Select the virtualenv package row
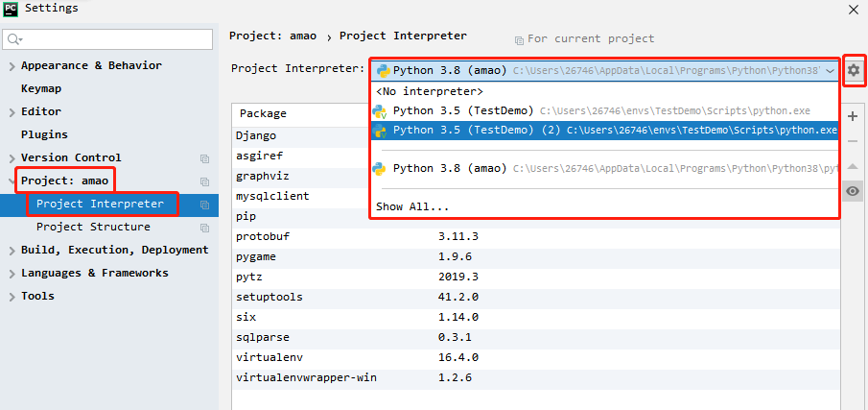 [536, 357]
